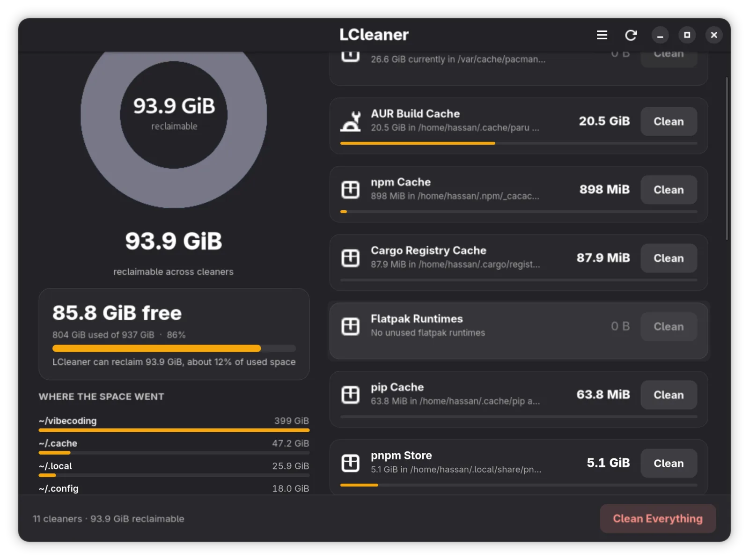Click the LCleaner window title

point(374,35)
